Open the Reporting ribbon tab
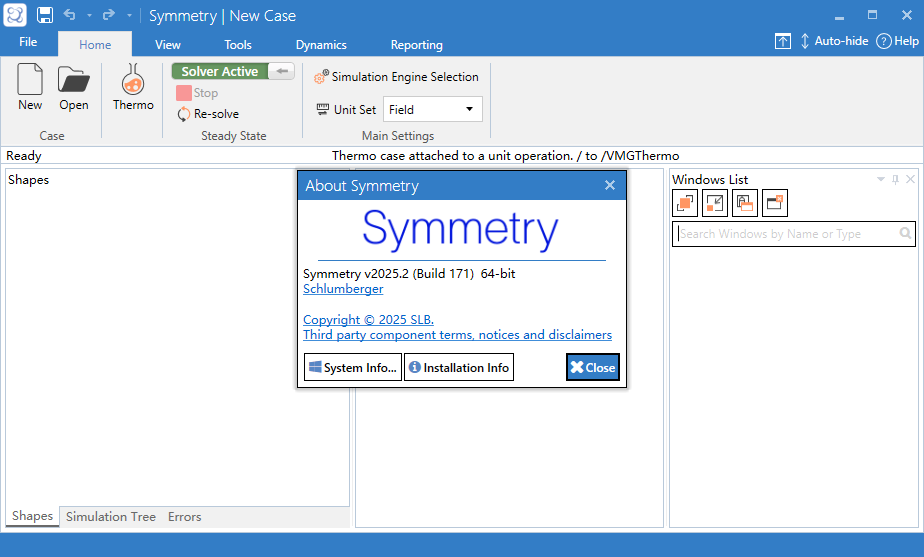The height and width of the screenshot is (557, 924). pos(416,45)
